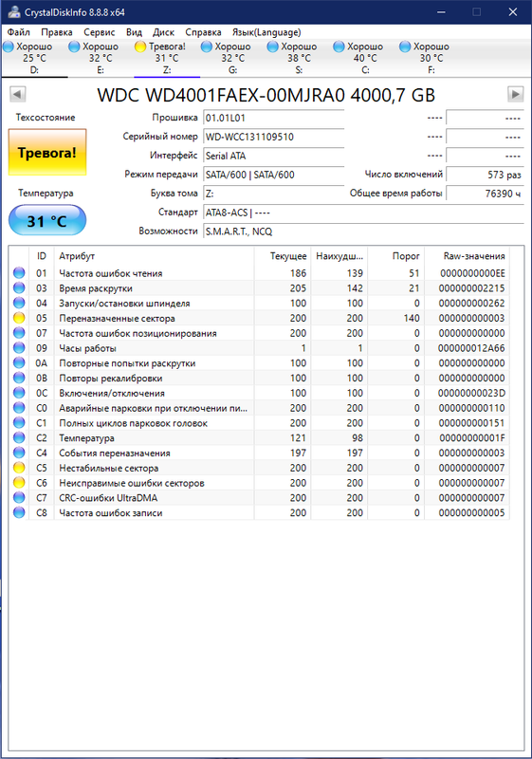
Task: Select the Часы работы attribute text
Action: [87, 348]
